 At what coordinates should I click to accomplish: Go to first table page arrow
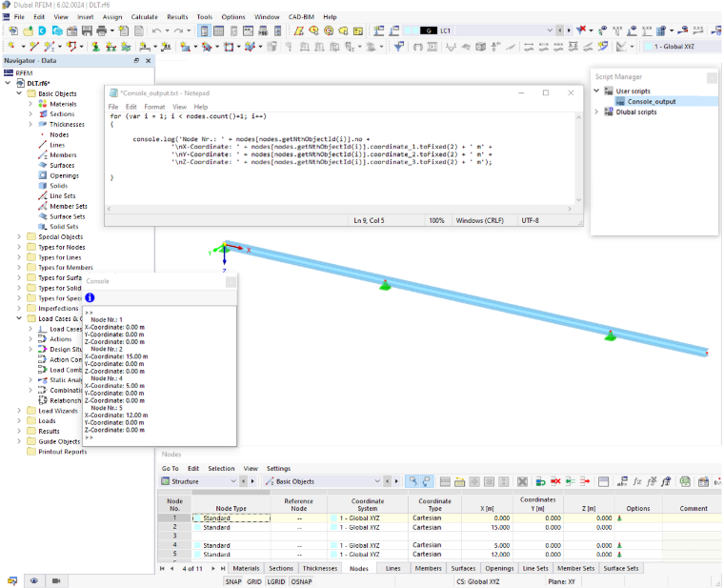(162, 569)
